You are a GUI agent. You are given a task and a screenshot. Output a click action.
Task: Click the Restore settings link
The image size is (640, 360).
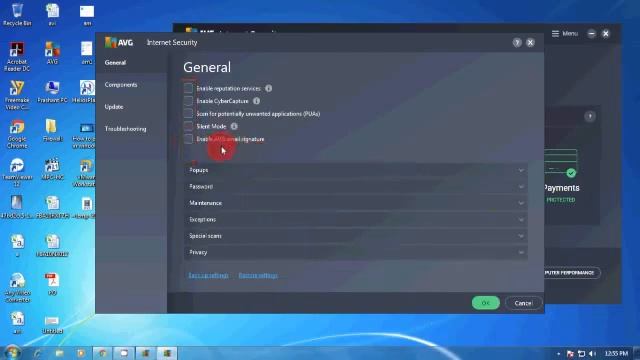(x=258, y=276)
